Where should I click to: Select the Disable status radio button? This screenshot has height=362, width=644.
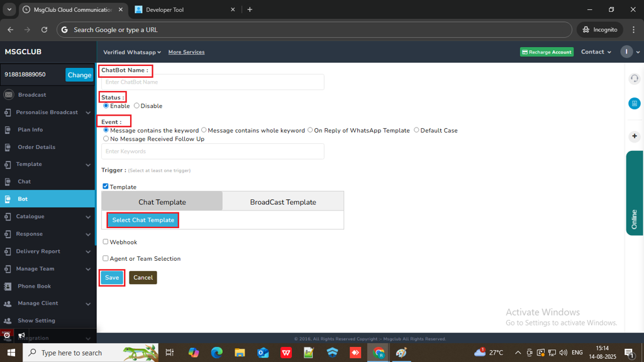tap(136, 106)
